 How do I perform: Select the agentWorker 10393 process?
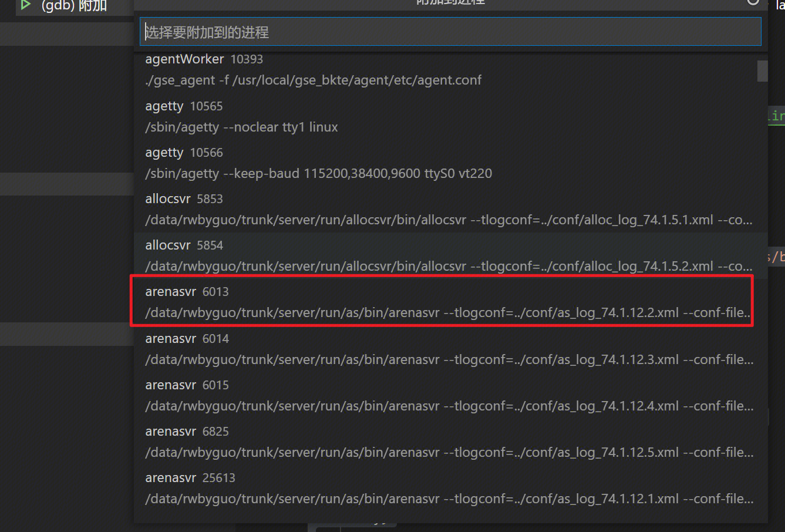tap(204, 59)
